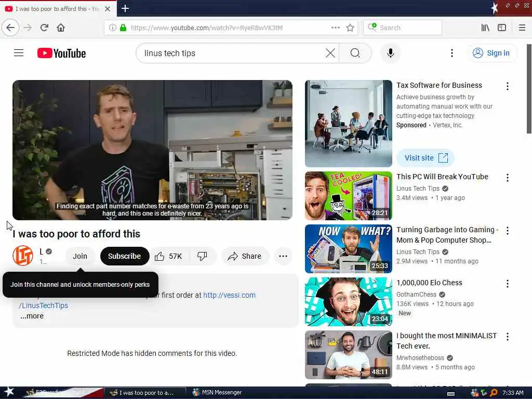Open options for the MINIMALIST Tech video
The height and width of the screenshot is (399, 532).
[x=507, y=337]
